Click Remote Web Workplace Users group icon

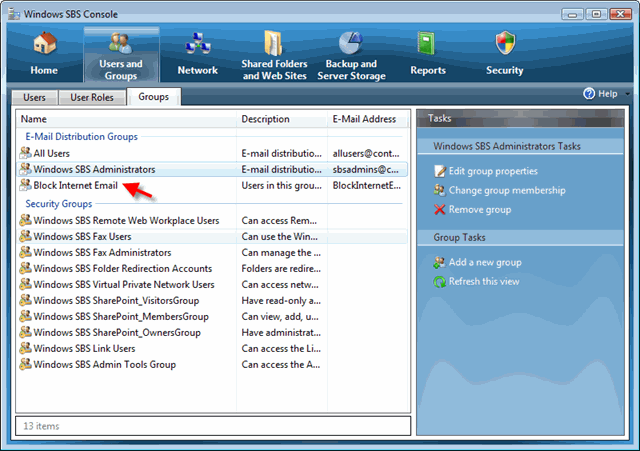[x=25, y=220]
